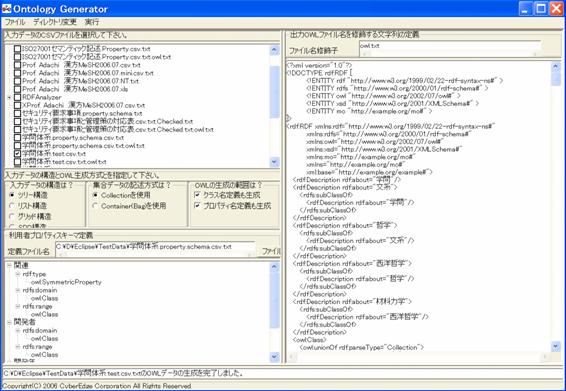Viewport: 566px width, 391px height.
Task: Select the ツリー構造 radio button
Action: [12, 195]
